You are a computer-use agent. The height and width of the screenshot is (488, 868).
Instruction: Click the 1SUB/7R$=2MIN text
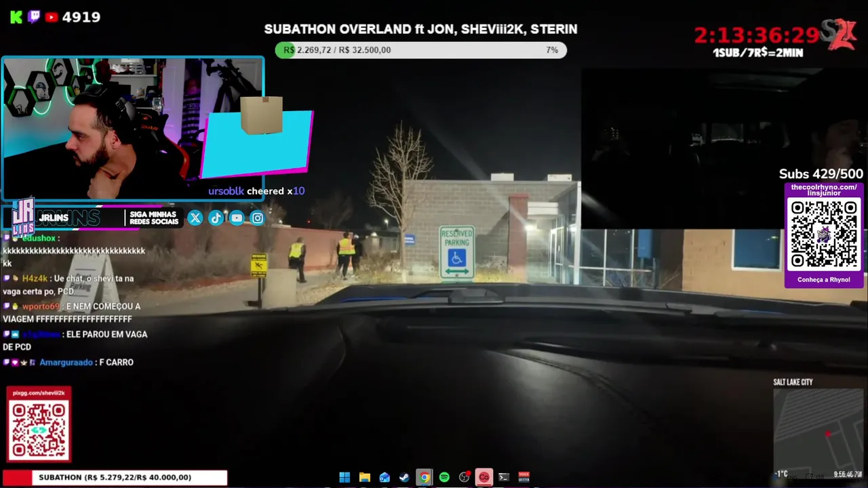coord(757,53)
